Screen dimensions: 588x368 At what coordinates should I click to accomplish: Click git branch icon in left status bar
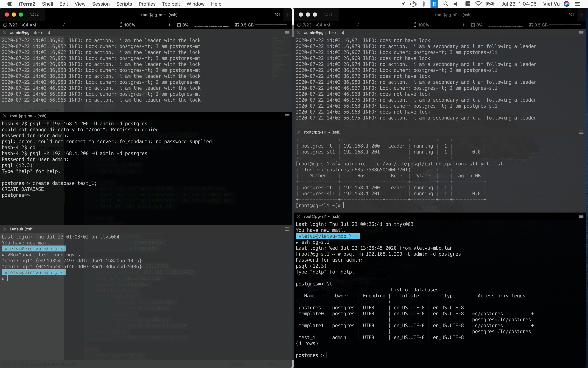click(x=63, y=25)
